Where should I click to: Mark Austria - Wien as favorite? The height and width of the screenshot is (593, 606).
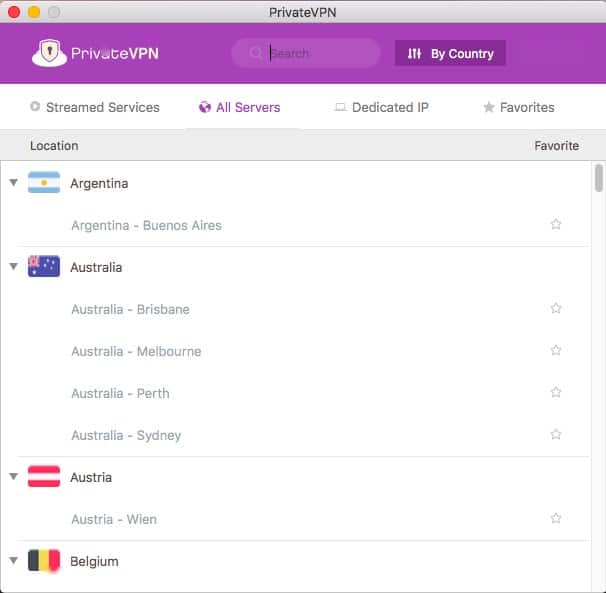(556, 519)
